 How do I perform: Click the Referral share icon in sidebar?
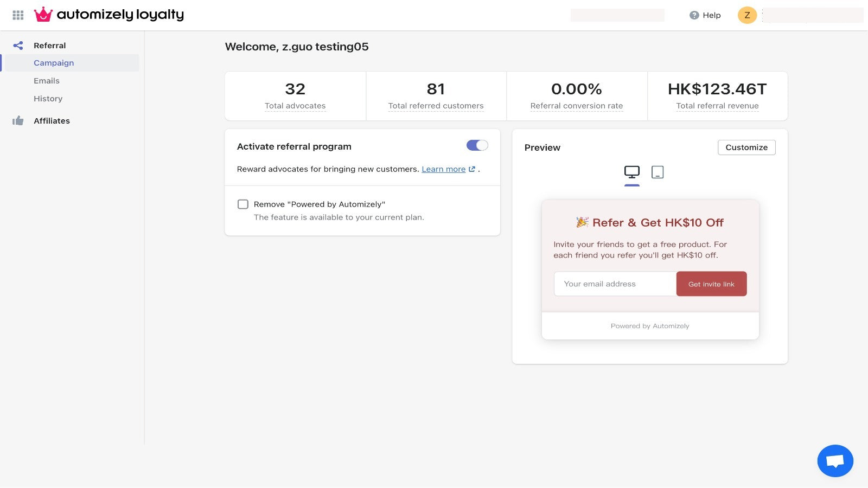click(x=18, y=46)
